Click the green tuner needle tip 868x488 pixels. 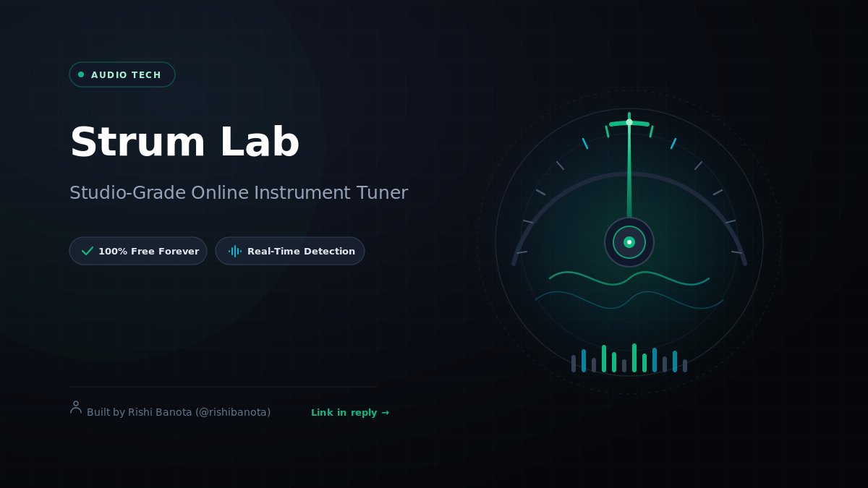click(629, 121)
